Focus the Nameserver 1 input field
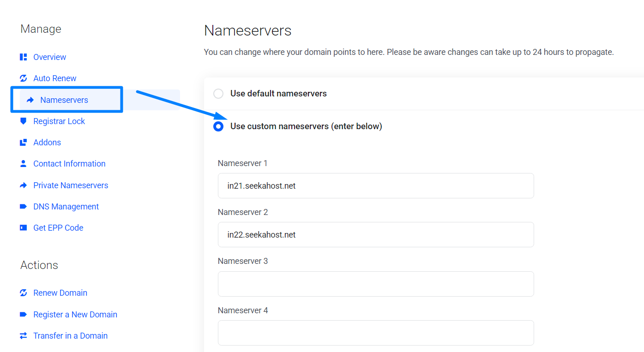 click(376, 186)
